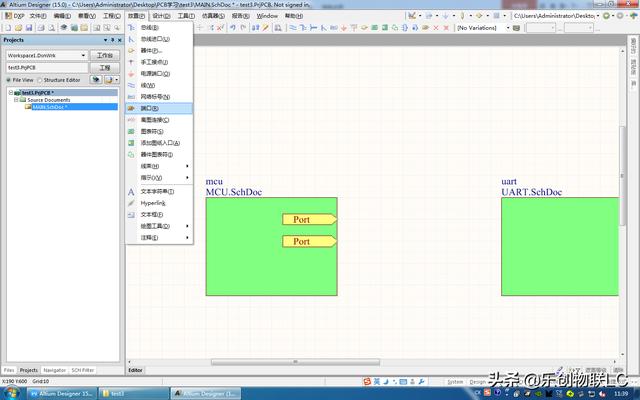Image resolution: width=640 pixels, height=400 pixels.
Task: Open the 文件(F) menu
Action: coord(38,16)
